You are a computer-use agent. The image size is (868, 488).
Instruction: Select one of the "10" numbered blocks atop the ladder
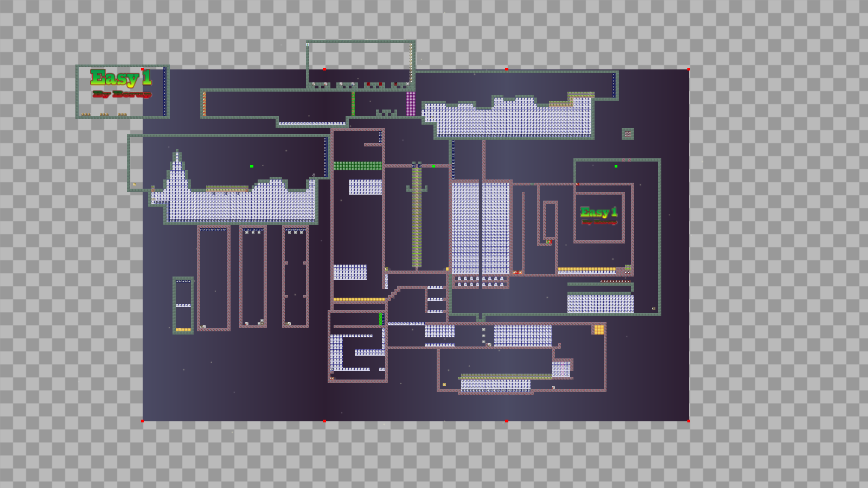click(413, 165)
